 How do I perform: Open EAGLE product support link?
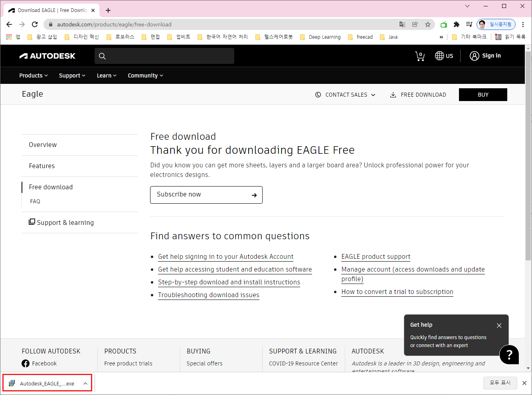coord(376,257)
